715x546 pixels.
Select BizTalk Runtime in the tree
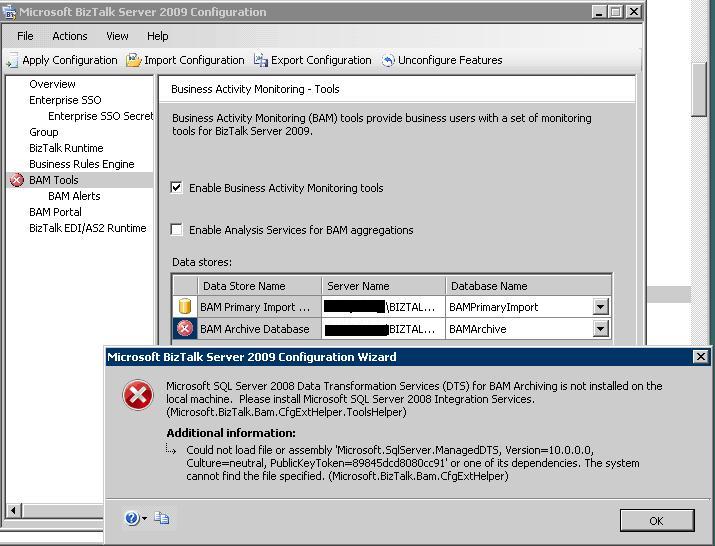66,148
